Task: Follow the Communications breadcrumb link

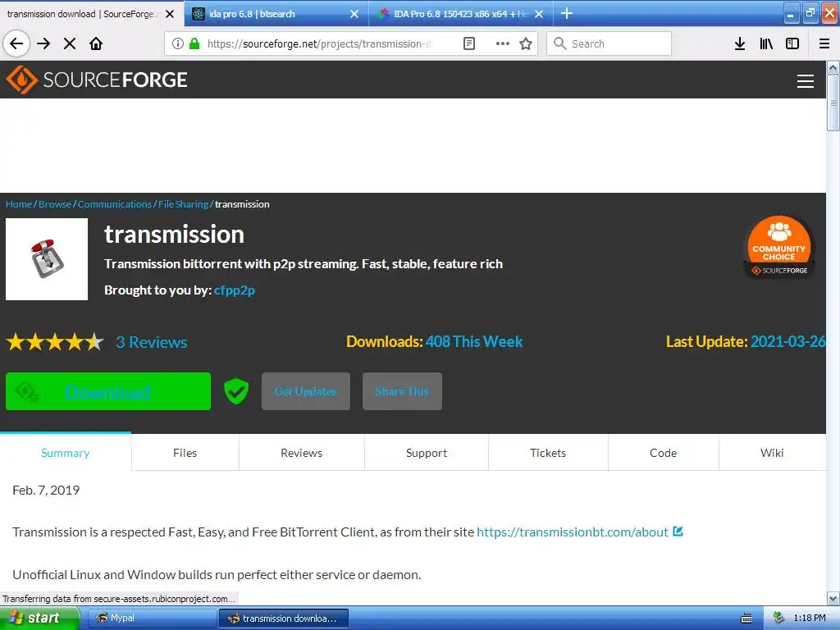Action: pos(115,204)
